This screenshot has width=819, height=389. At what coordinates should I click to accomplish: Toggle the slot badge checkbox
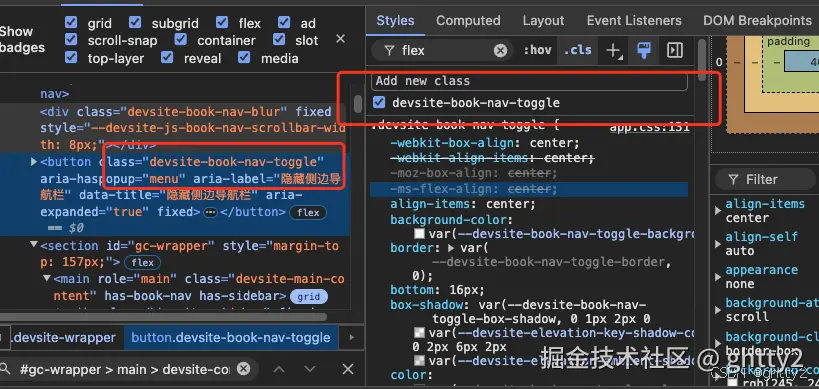[x=279, y=40]
